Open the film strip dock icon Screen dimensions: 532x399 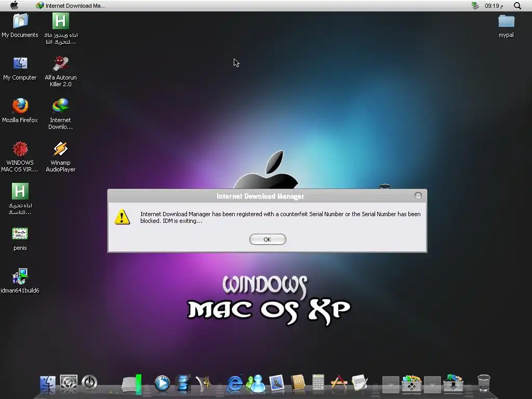pyautogui.click(x=183, y=383)
